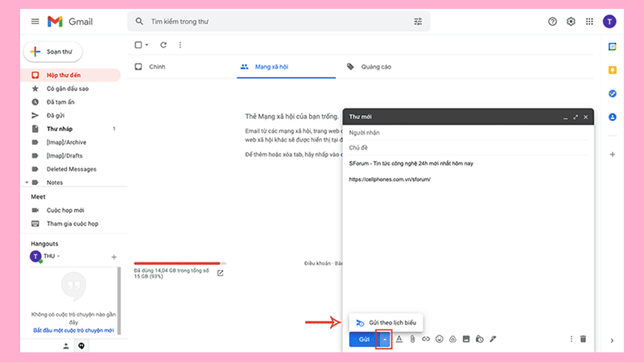The width and height of the screenshot is (644, 362).
Task: Insert photo in the compose window
Action: [x=466, y=339]
